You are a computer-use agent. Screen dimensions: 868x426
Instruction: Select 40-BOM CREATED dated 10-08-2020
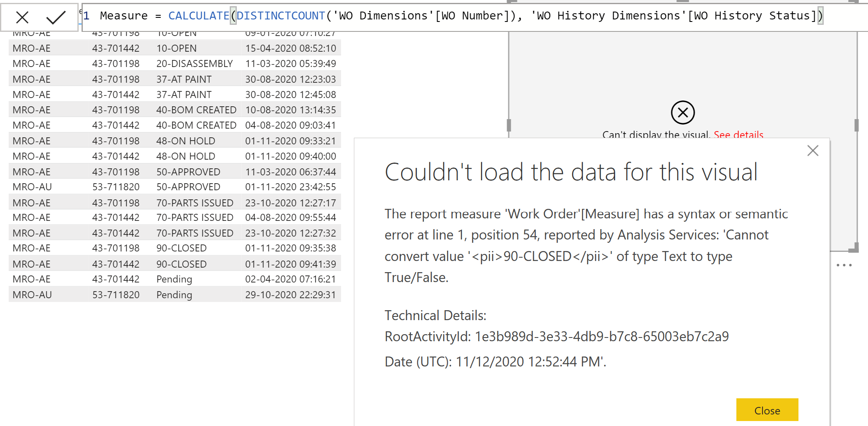point(196,110)
